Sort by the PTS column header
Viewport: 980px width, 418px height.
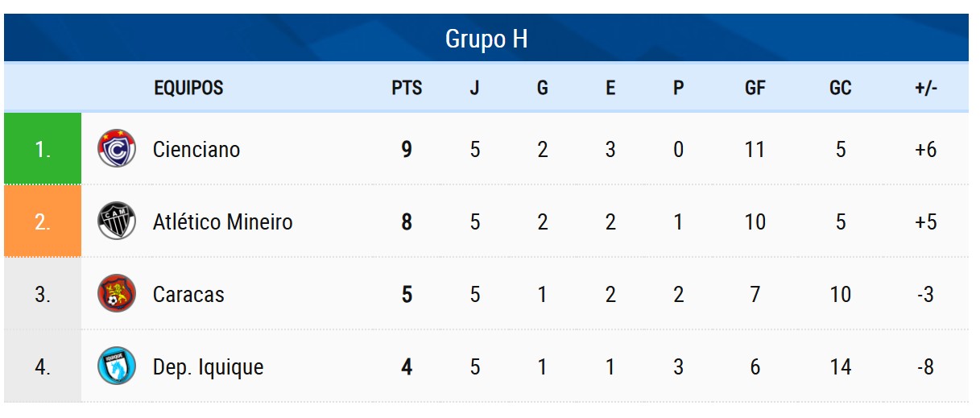[407, 88]
